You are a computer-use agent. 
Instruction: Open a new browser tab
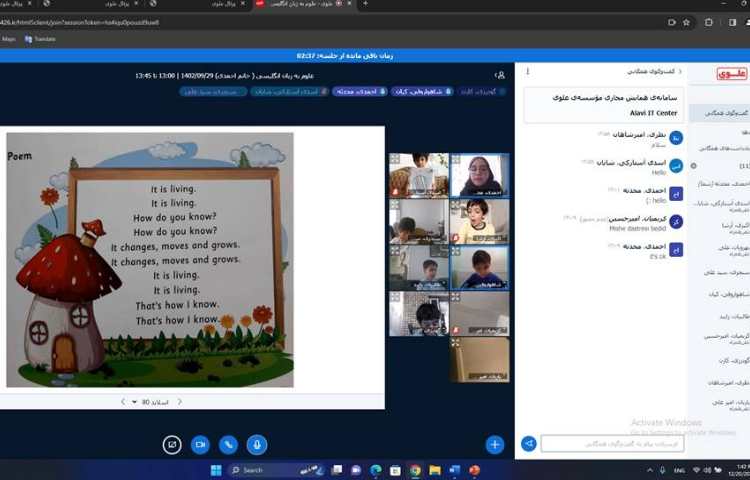[x=364, y=5]
